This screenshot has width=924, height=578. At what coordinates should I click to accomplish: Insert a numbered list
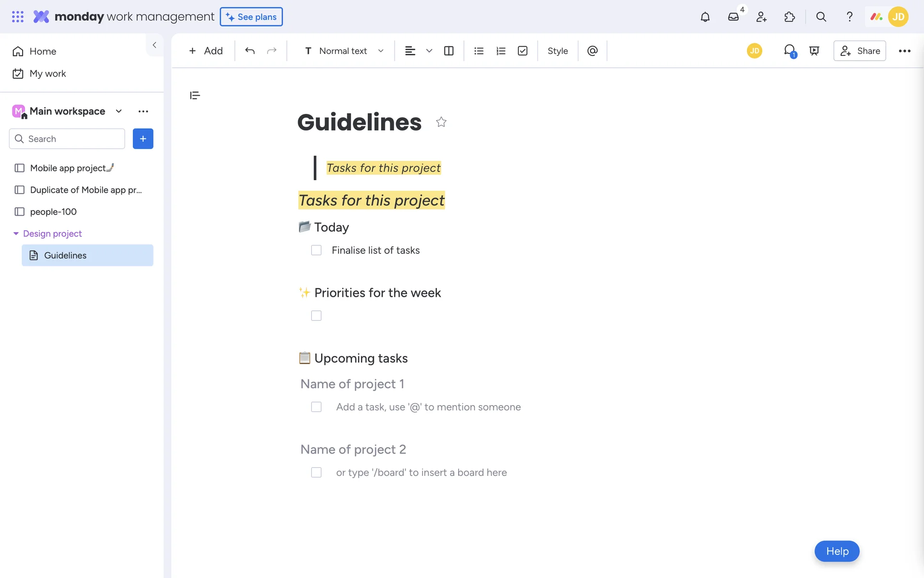500,51
